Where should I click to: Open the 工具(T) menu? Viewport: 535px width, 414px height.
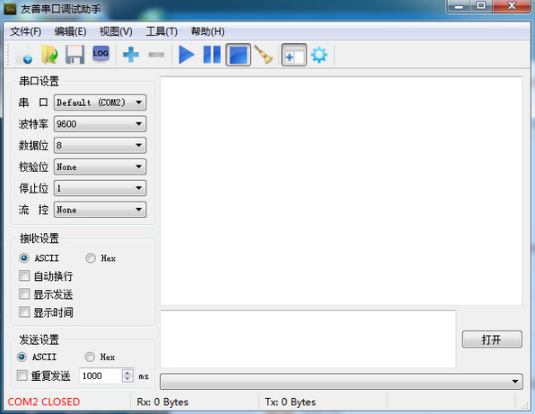pos(162,32)
